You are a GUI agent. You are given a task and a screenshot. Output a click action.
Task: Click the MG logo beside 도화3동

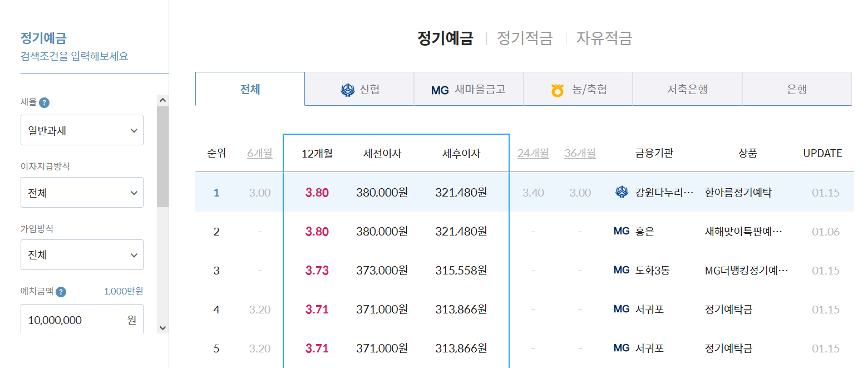click(x=622, y=270)
